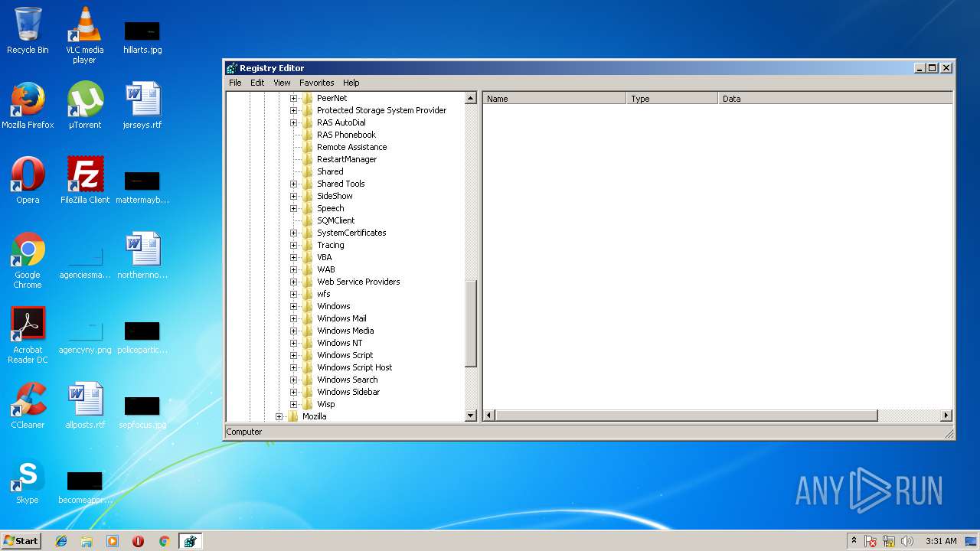Select the SQMClient registry key
980x551 pixels.
335,220
